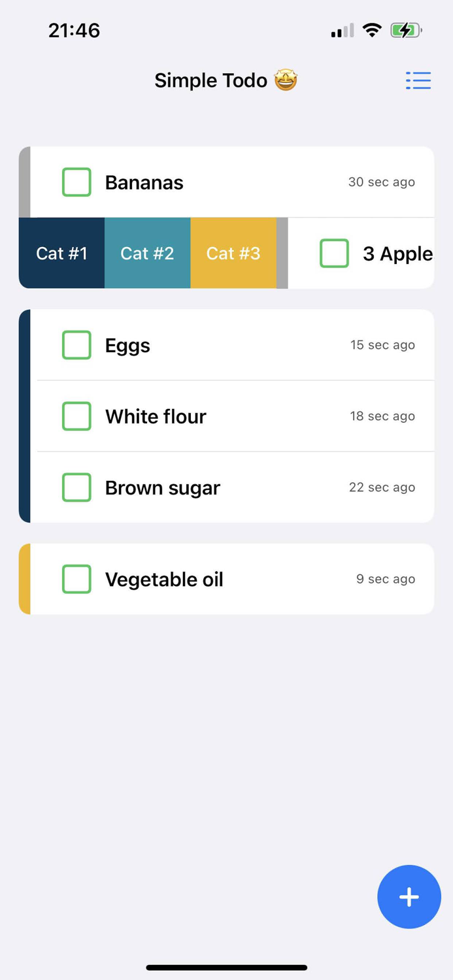
Task: Tick the checkbox next to 3 Apple
Action: 334,253
